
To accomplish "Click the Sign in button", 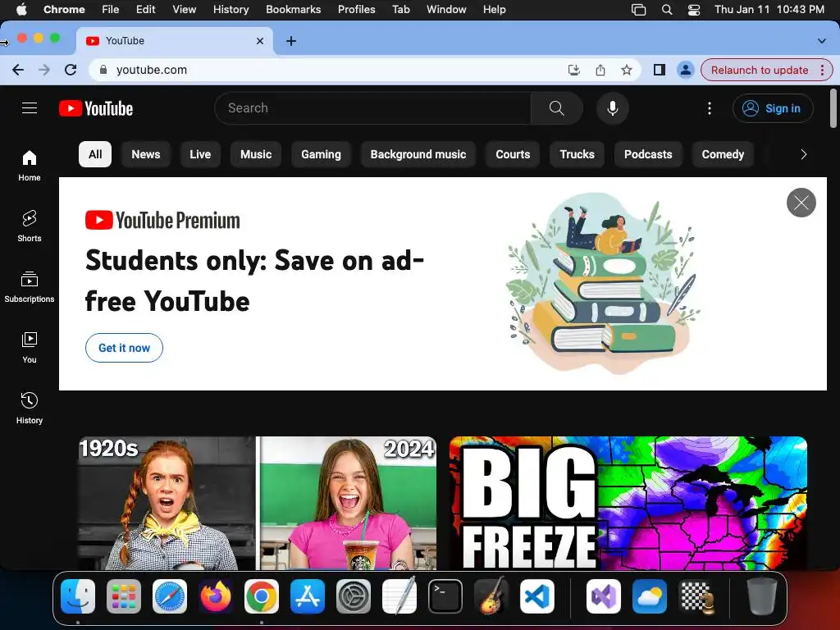I will [x=773, y=108].
